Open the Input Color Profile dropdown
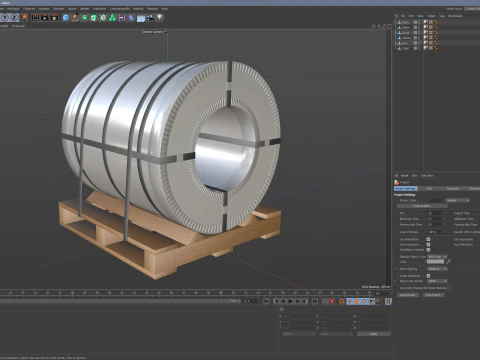The width and height of the screenshot is (480, 360). click(437, 281)
